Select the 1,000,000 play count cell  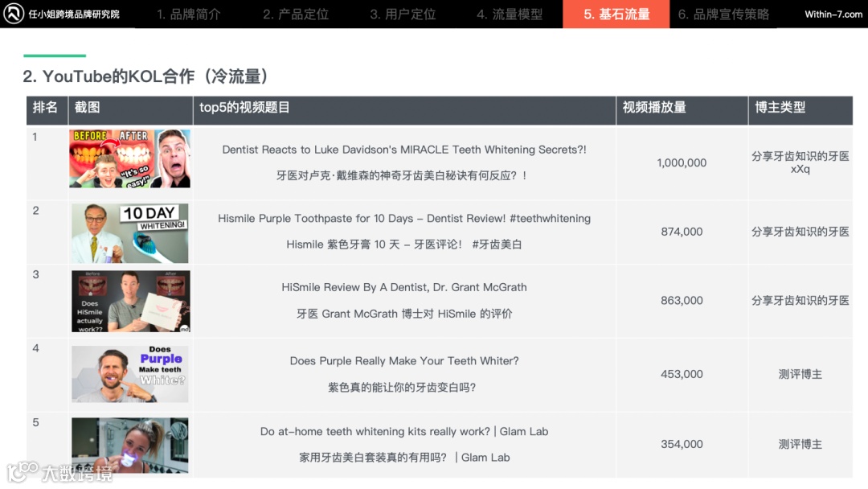coord(682,162)
